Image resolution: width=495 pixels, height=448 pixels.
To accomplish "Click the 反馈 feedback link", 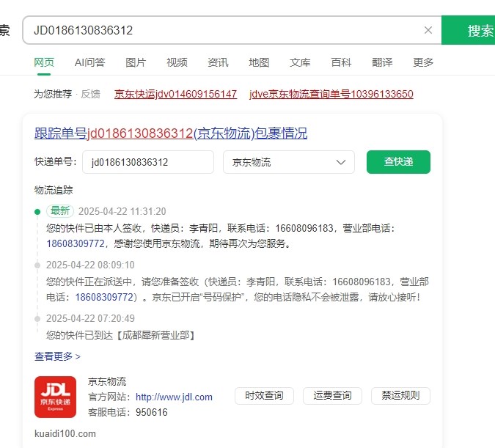I will coord(90,94).
